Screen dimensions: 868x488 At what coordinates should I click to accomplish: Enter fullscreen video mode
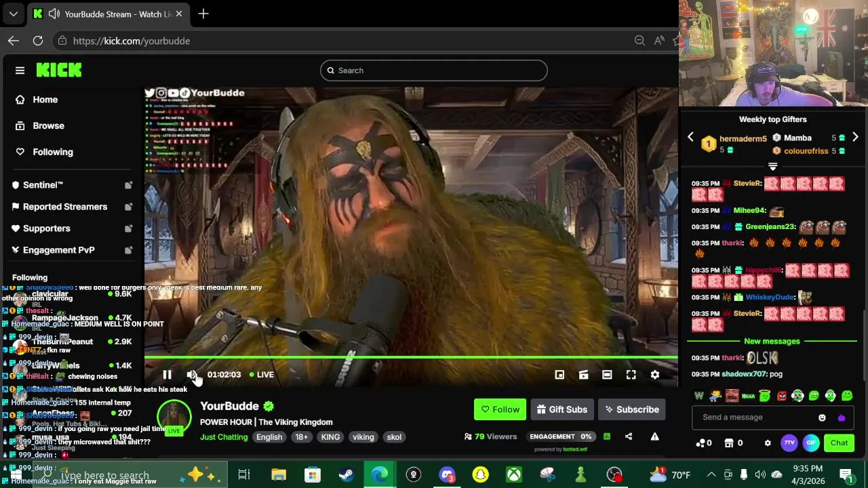[x=631, y=375]
